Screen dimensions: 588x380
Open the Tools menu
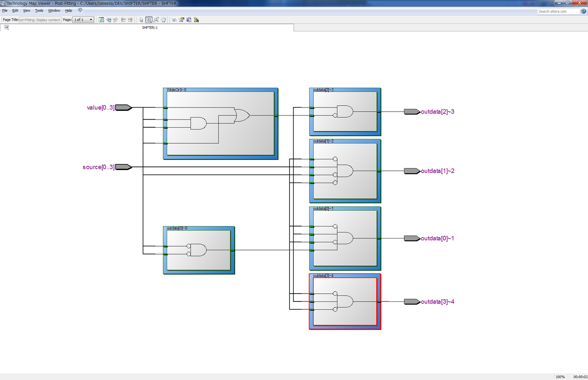click(x=39, y=10)
